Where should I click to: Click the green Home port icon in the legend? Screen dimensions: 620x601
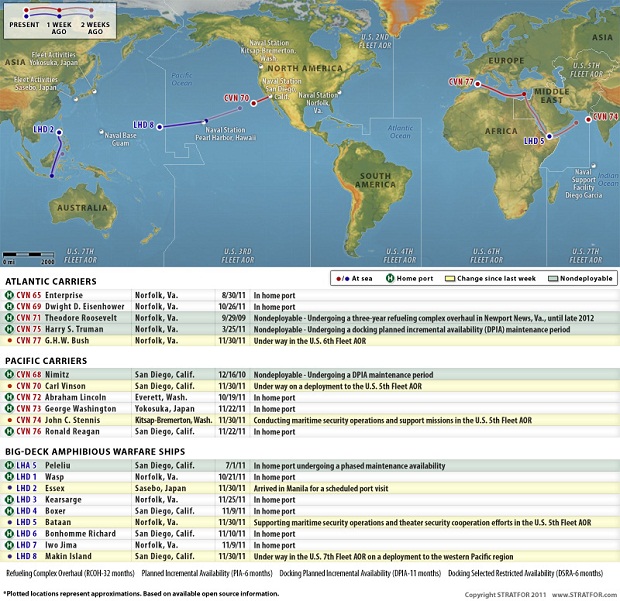(390, 278)
